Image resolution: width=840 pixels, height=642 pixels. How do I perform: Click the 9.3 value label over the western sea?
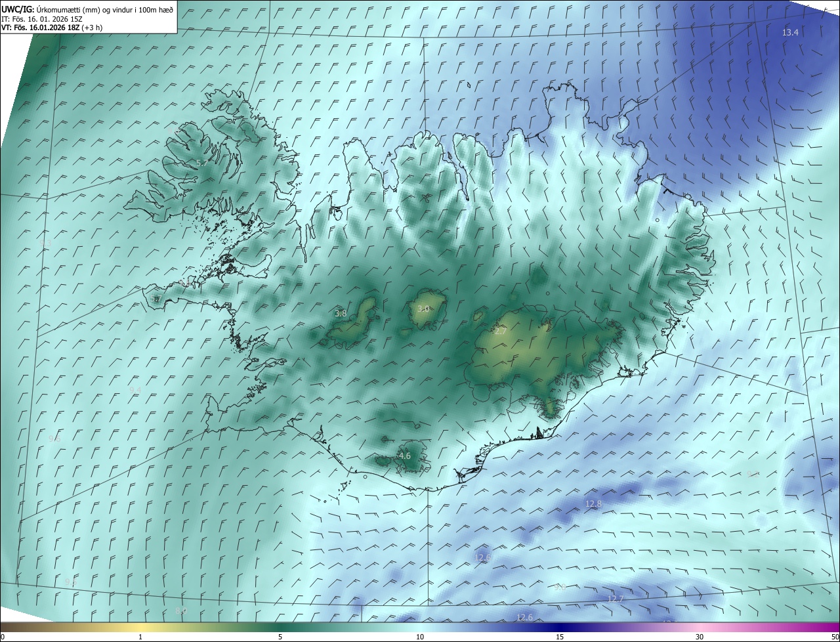[x=46, y=243]
